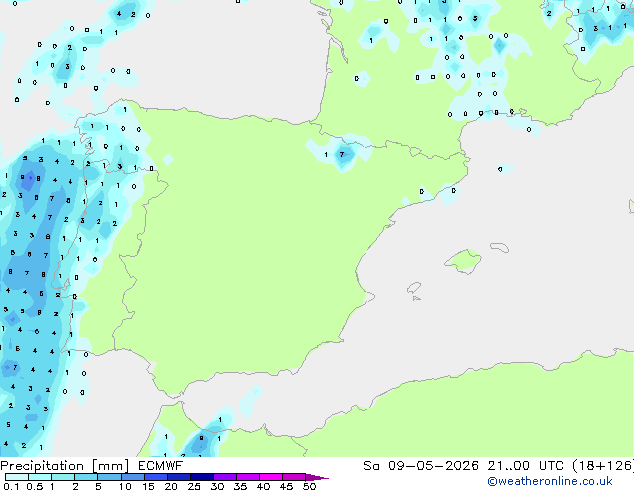Click the '21..00 UTC' time text

click(x=525, y=466)
